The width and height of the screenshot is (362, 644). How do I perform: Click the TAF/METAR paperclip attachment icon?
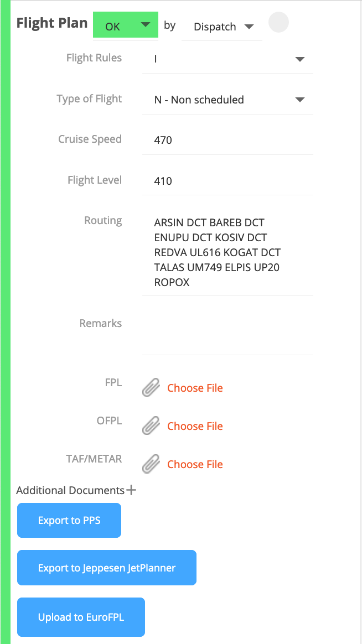150,464
